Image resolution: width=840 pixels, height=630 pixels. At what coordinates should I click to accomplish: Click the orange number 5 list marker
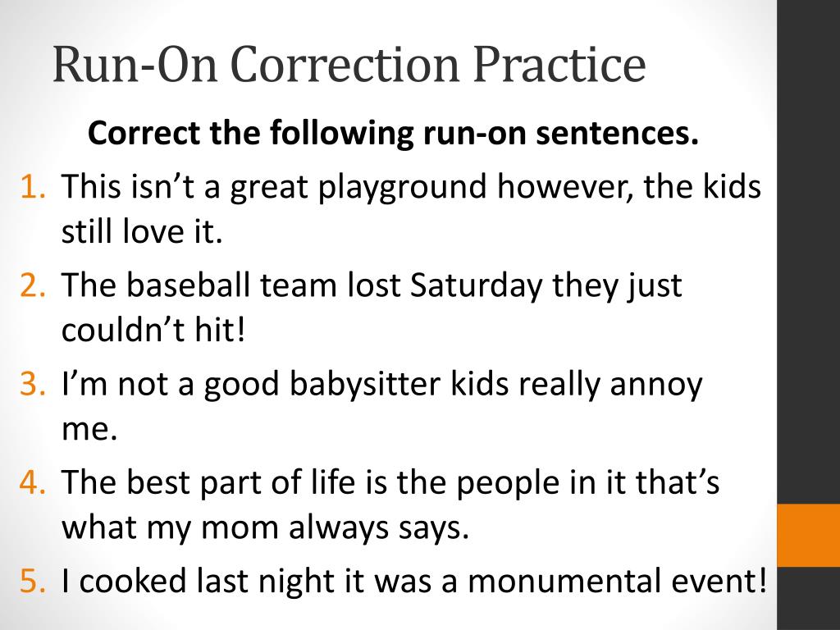coord(33,581)
